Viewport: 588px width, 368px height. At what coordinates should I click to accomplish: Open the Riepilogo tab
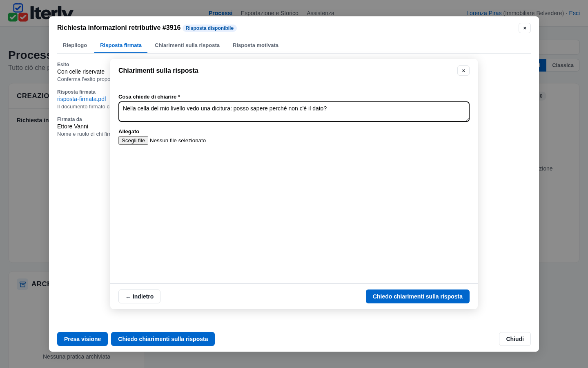[75, 45]
